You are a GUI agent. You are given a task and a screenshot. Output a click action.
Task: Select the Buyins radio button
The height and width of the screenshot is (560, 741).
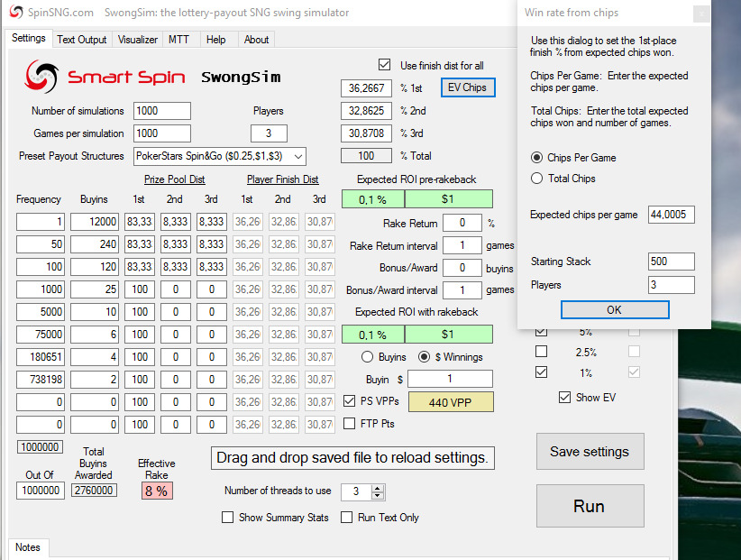pyautogui.click(x=367, y=357)
